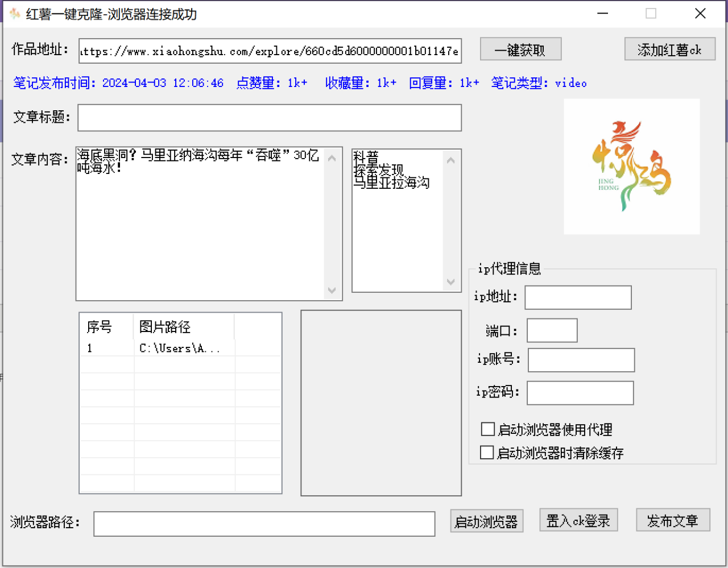Enable 启动浏览器使用代理 checkbox
The width and height of the screenshot is (728, 568).
tap(487, 429)
